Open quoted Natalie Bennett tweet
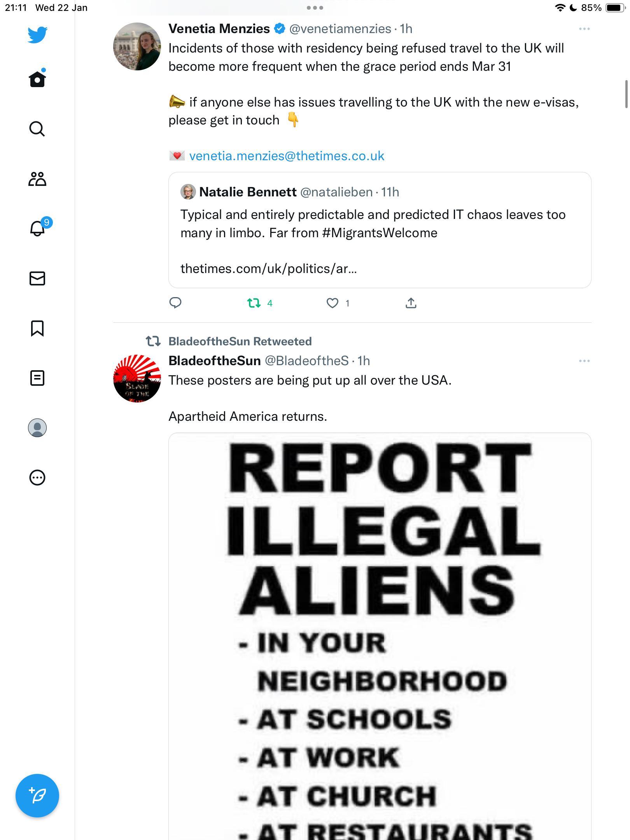The height and width of the screenshot is (840, 630). (x=380, y=230)
